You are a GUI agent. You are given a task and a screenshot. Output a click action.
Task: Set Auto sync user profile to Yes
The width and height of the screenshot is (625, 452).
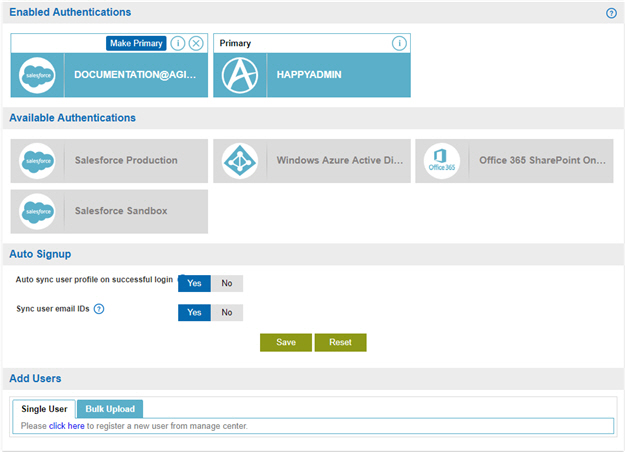194,283
